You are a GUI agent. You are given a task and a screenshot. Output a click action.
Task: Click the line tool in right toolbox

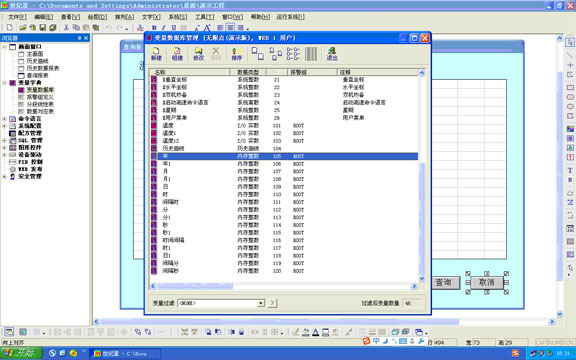click(570, 55)
